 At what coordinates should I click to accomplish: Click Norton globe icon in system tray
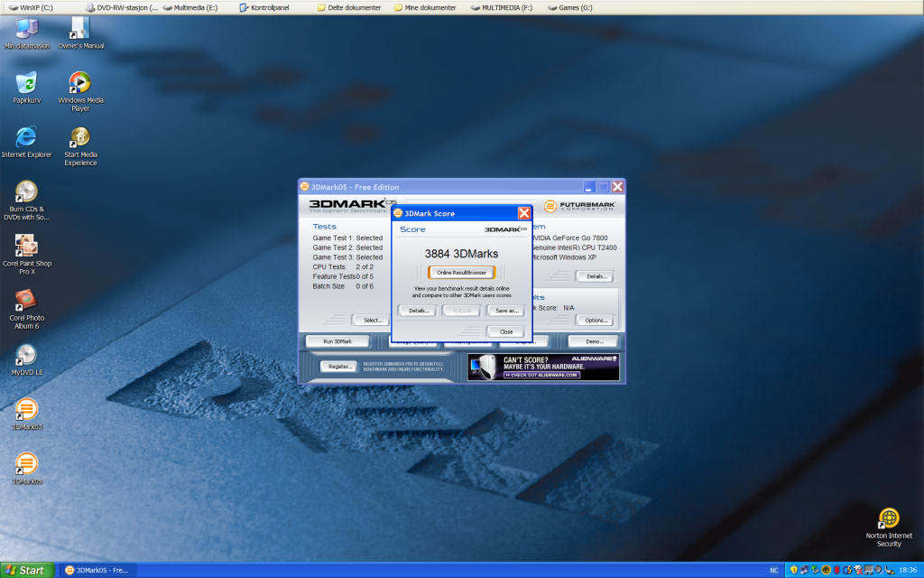[827, 570]
